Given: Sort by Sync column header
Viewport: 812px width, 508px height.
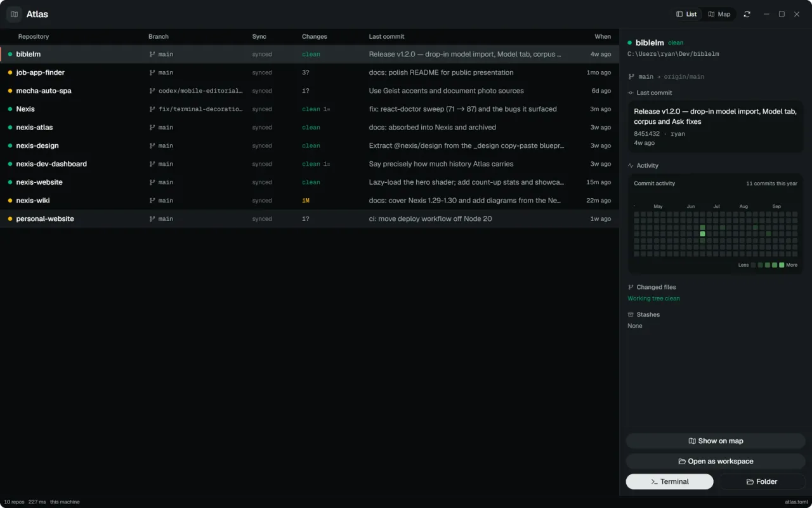Looking at the screenshot, I should 259,37.
